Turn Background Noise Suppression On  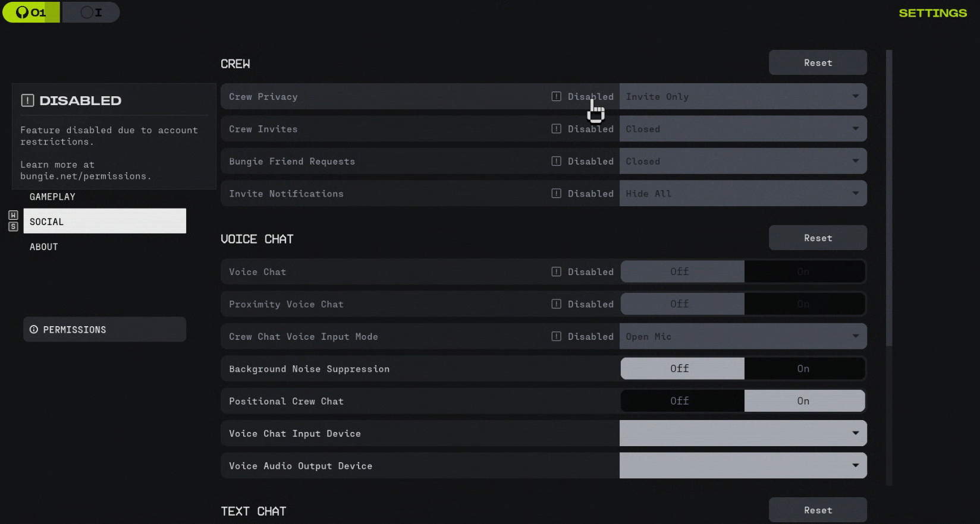803,369
